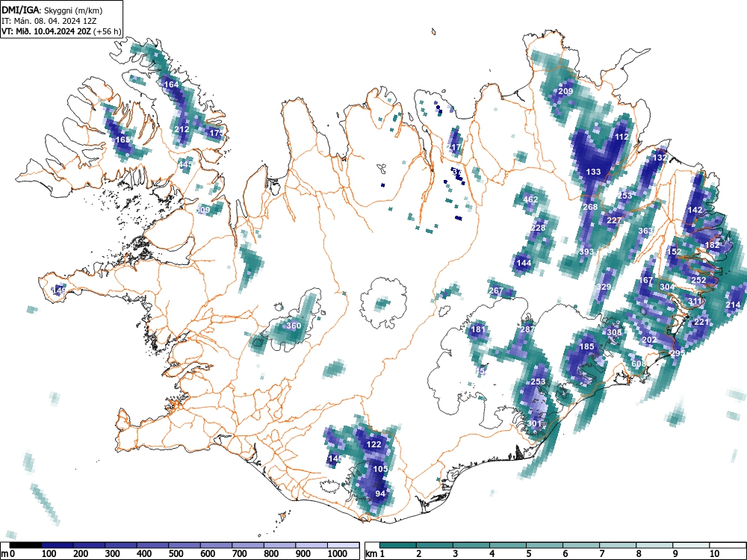Click the visibility value 112 on the map
Viewport: 747px width, 560px height.
point(622,137)
